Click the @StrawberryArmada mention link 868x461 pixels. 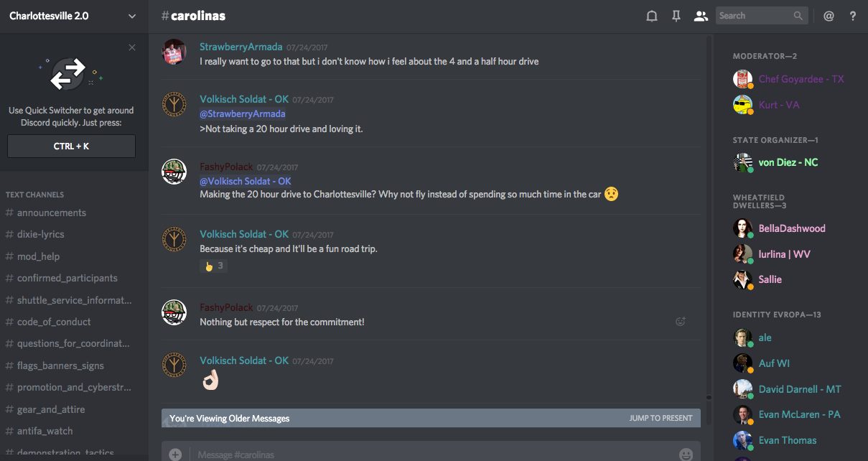[243, 114]
